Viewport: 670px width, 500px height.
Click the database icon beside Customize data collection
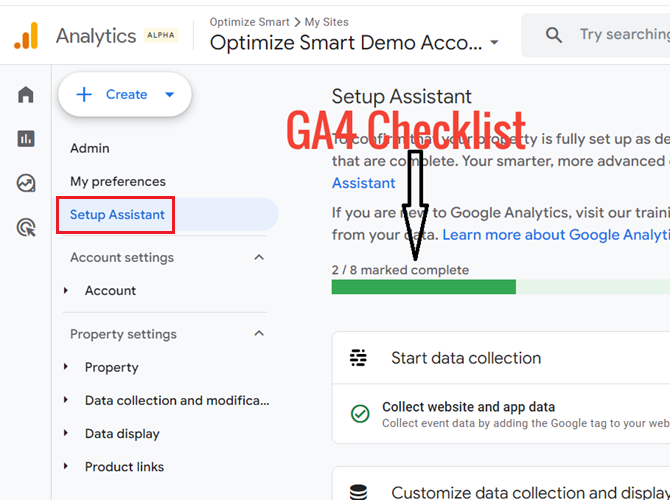point(358,492)
